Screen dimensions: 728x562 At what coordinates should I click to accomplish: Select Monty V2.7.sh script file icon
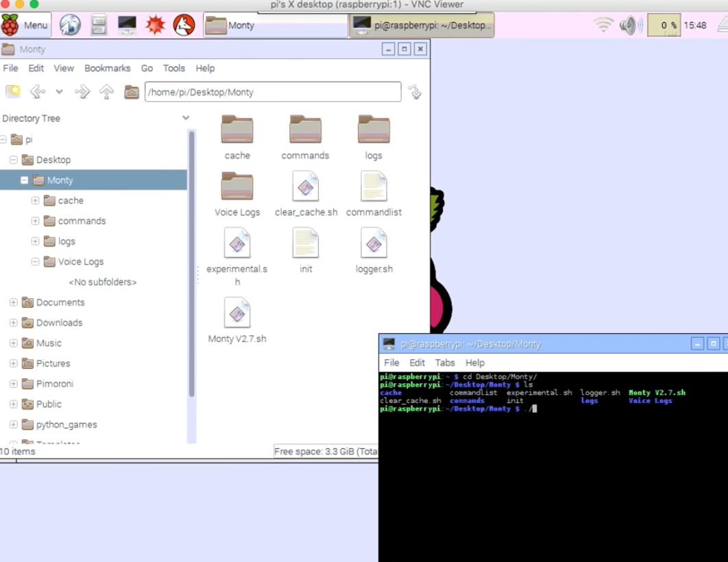point(237,313)
